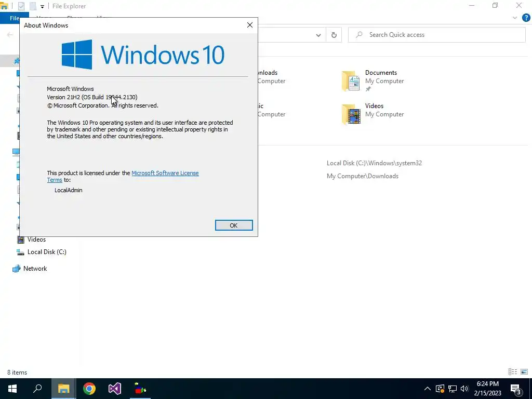Open the clock and calendar flyout
Image resolution: width=532 pixels, height=399 pixels.
487,389
